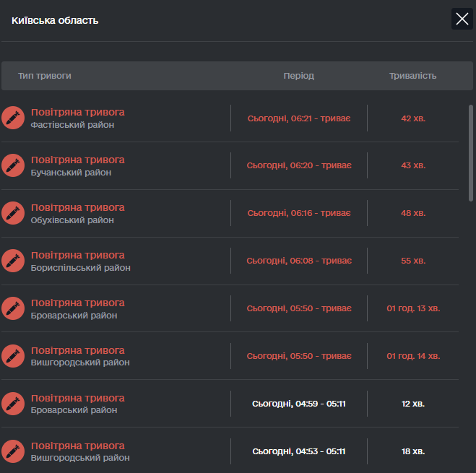Screen dimensions: 476x473
Task: Click the 'Бучанський район' label
Action: (71, 173)
